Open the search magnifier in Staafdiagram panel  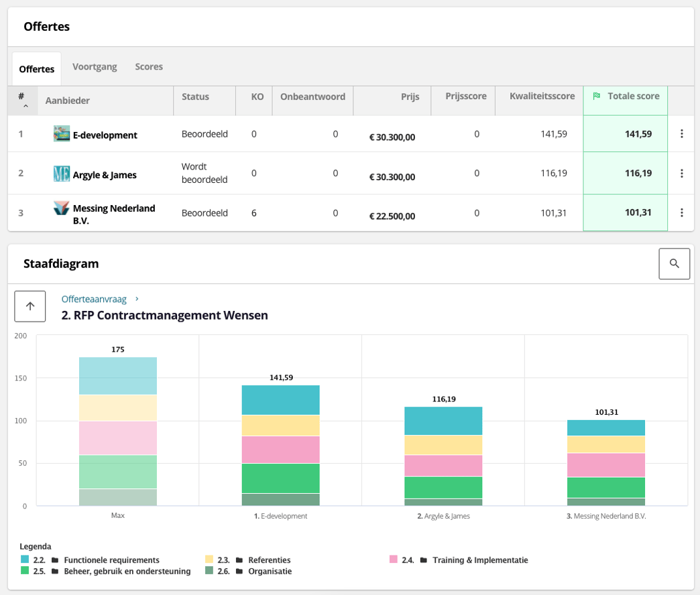[x=674, y=264]
